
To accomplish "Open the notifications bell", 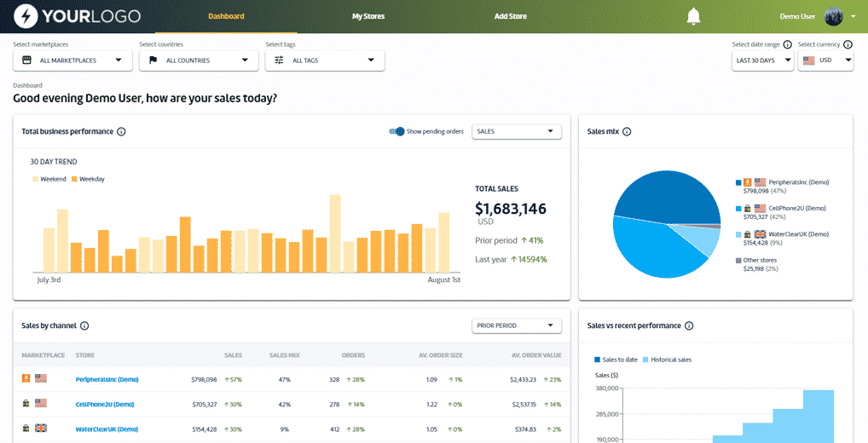I will click(693, 16).
